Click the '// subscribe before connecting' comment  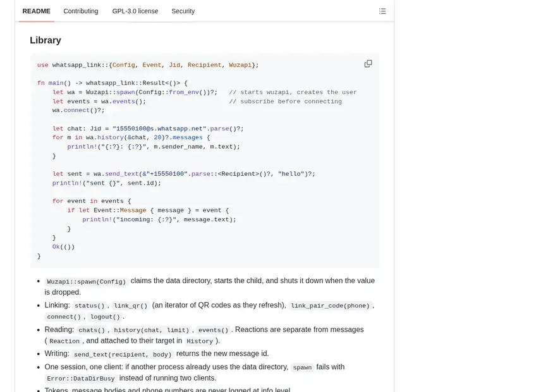click(x=285, y=102)
